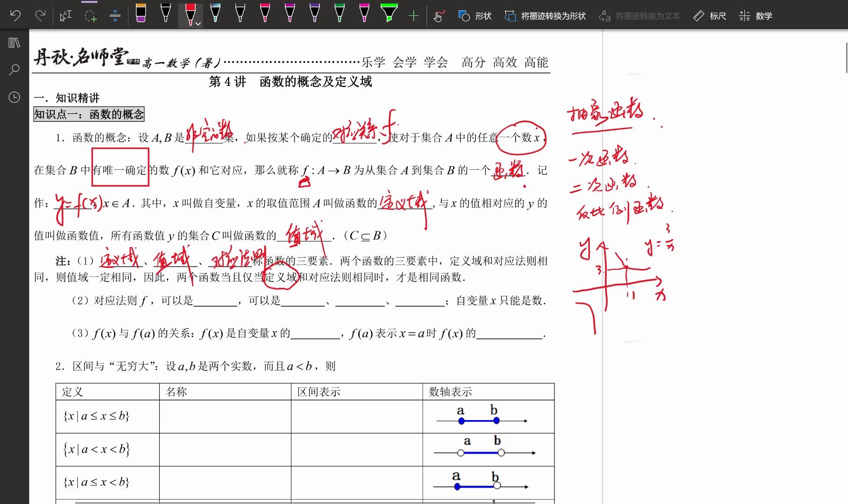Viewport: 848px width, 504px height.
Task: Open the Lasso Select tool
Action: point(91,15)
